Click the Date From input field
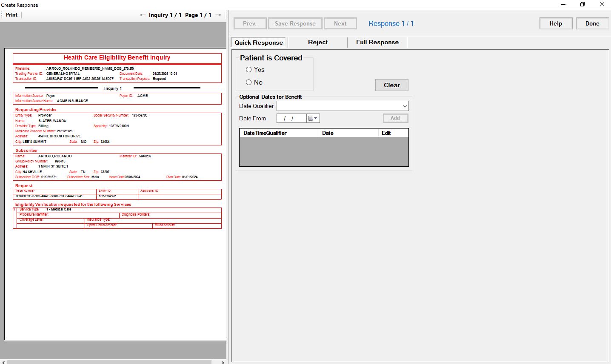611x364 pixels. [x=291, y=118]
